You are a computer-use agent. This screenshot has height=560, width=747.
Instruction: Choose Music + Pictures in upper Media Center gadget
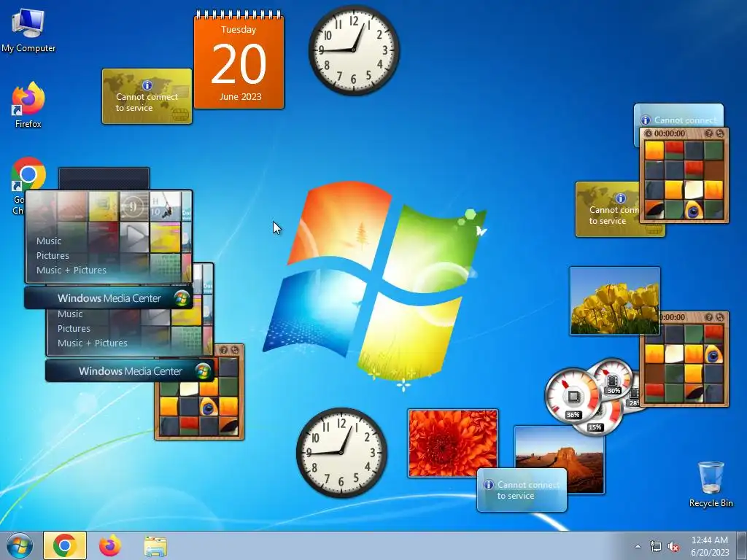[x=71, y=270]
